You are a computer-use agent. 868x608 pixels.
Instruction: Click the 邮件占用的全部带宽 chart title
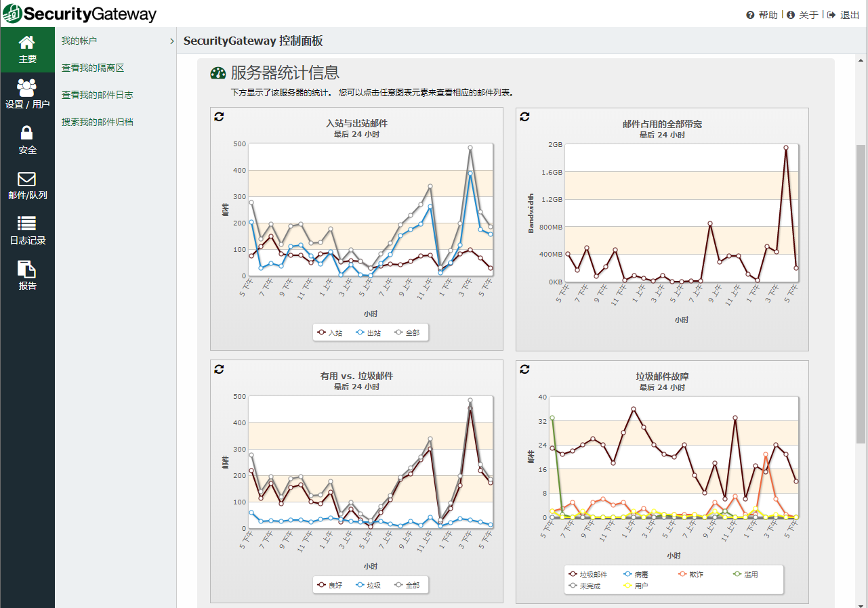click(662, 123)
